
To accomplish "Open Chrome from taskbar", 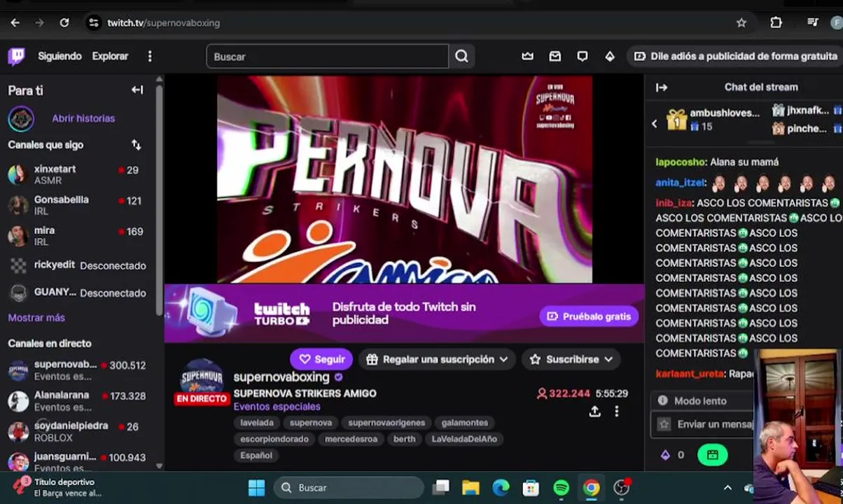I will 592,488.
